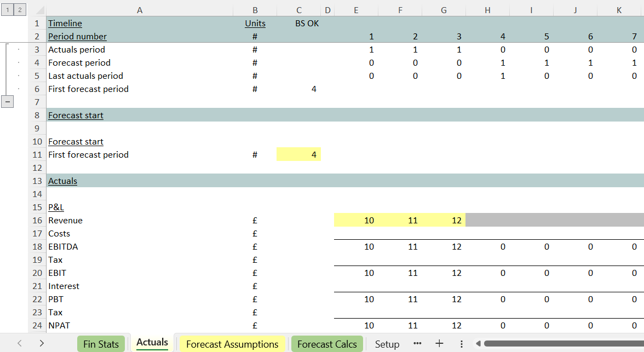Viewport: 644px width, 352px height.
Task: Open the Forecast Assumptions sheet tab
Action: (232, 344)
